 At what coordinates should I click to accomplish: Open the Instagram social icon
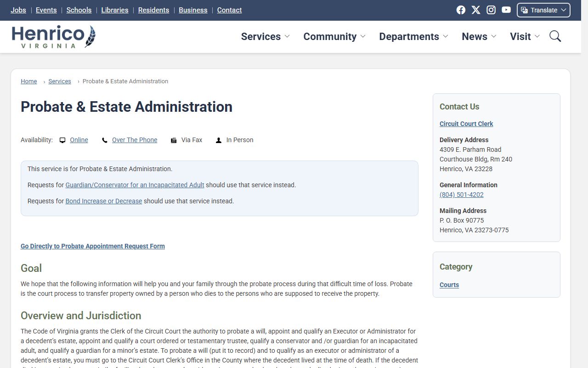(491, 10)
